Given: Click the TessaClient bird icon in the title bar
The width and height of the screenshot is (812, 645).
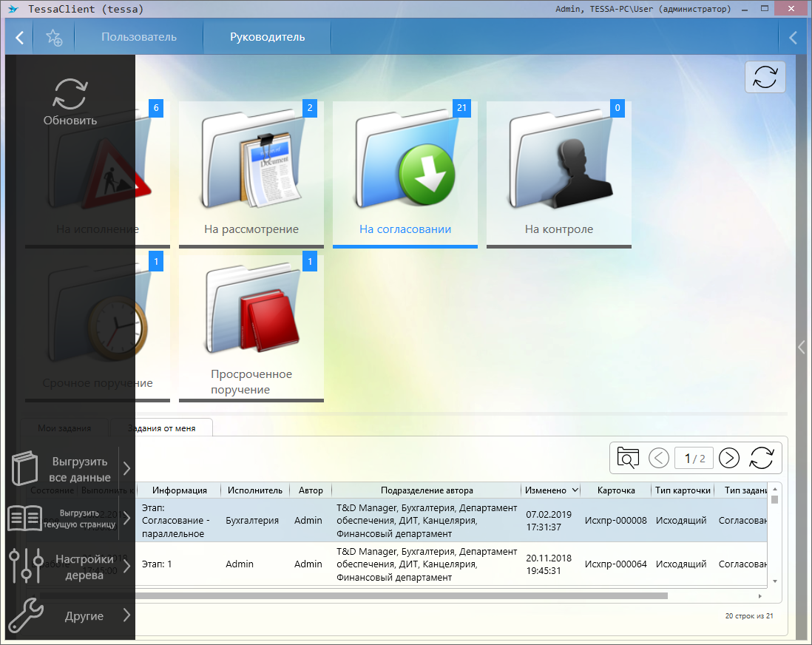Looking at the screenshot, I should point(13,9).
